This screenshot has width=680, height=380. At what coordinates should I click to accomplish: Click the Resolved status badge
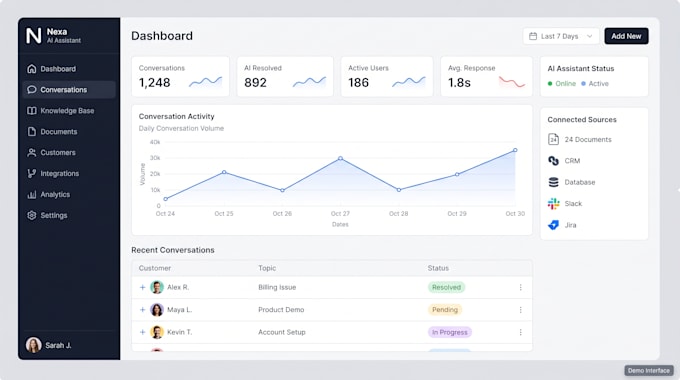(446, 287)
